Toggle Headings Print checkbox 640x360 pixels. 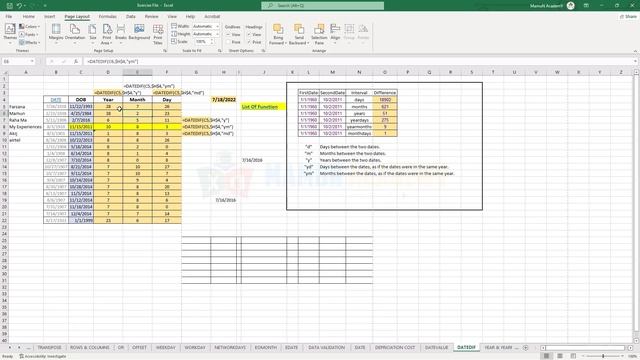click(x=249, y=42)
